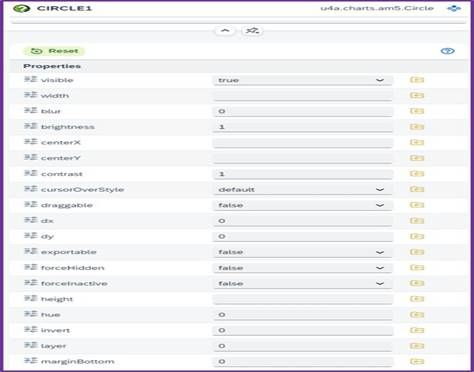Open the cursorOverStyle dropdown
474x372 pixels.
point(303,190)
